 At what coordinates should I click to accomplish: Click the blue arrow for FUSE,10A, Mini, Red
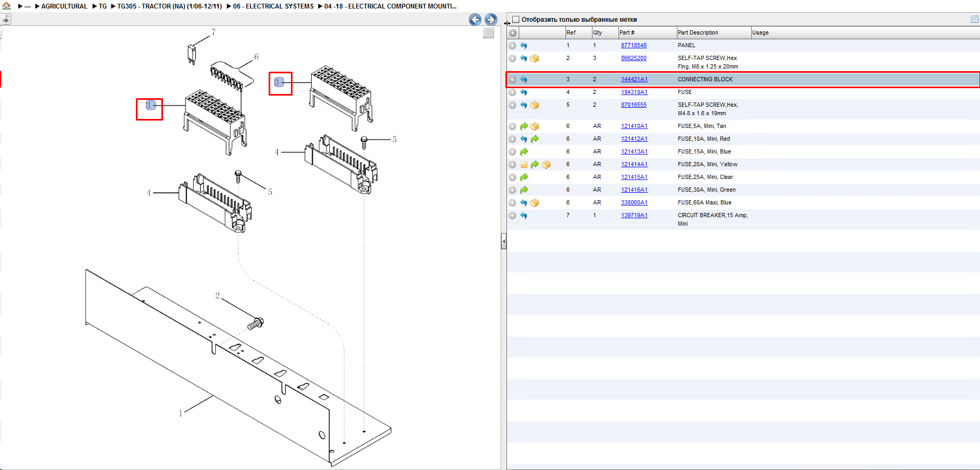pyautogui.click(x=523, y=139)
